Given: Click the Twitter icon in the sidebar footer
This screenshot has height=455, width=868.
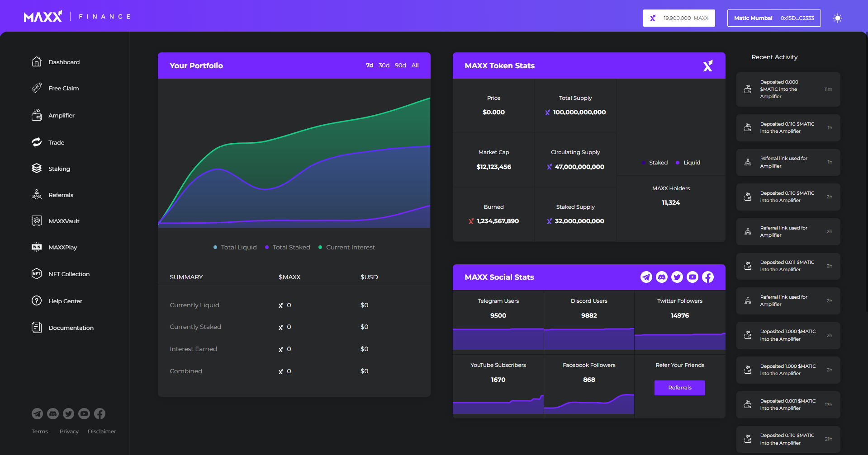Looking at the screenshot, I should pyautogui.click(x=68, y=413).
